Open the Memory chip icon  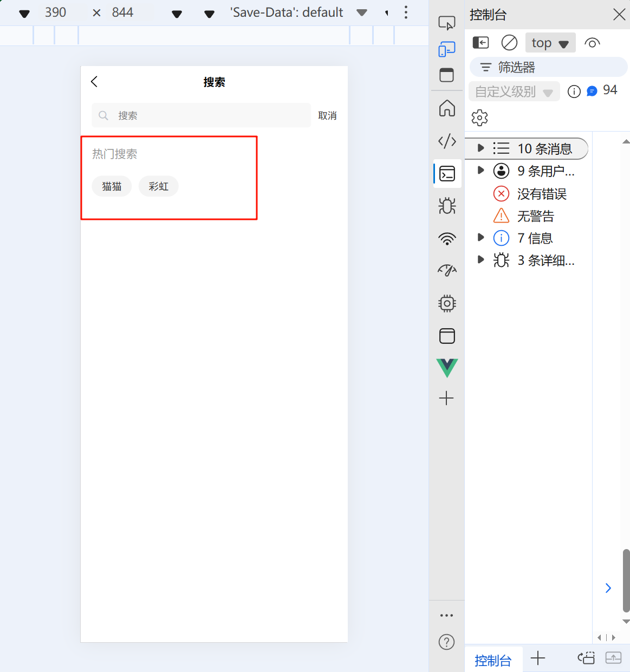point(447,303)
